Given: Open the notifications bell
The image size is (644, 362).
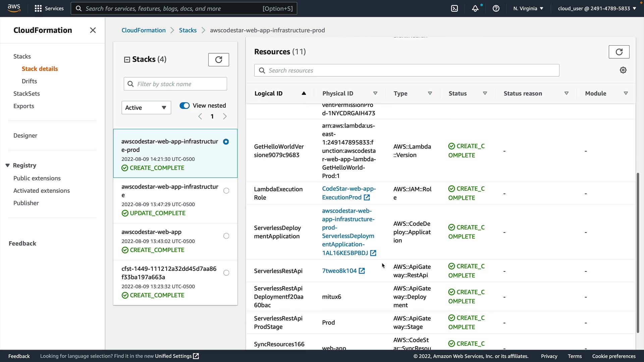Looking at the screenshot, I should click(x=475, y=8).
